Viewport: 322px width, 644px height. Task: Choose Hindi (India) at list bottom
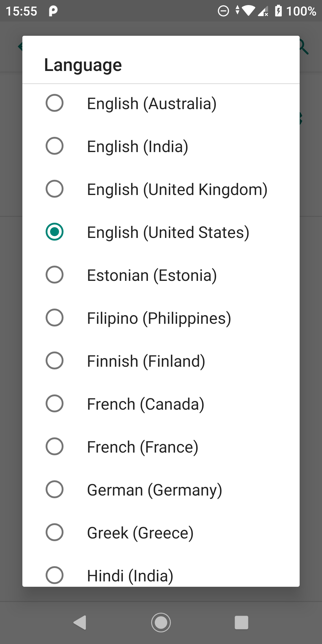[x=55, y=575]
